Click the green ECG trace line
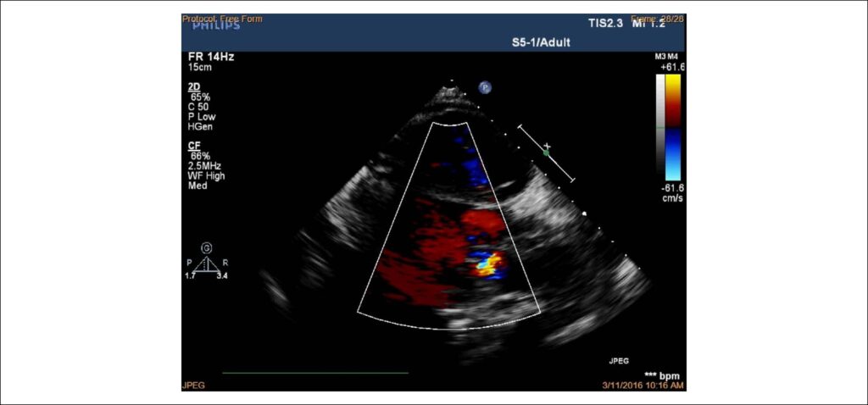868x405 pixels. click(315, 373)
